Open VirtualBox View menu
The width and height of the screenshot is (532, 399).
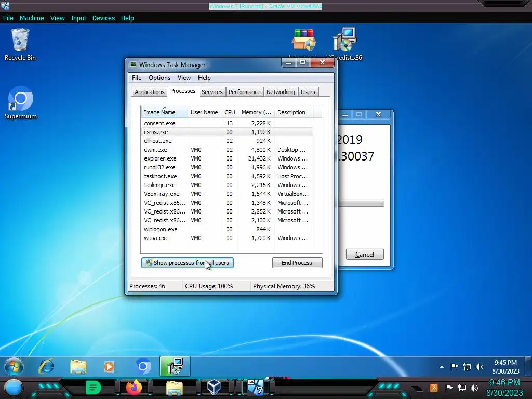[57, 18]
